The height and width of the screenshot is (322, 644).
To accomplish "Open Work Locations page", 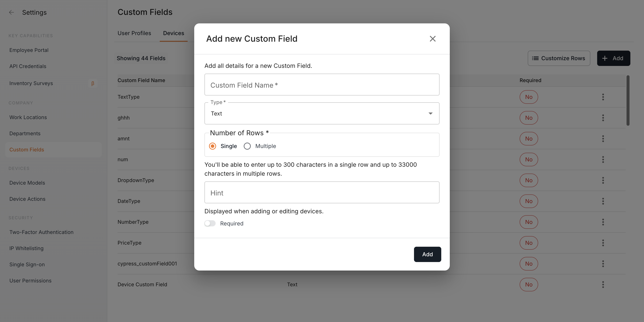I will (x=28, y=117).
